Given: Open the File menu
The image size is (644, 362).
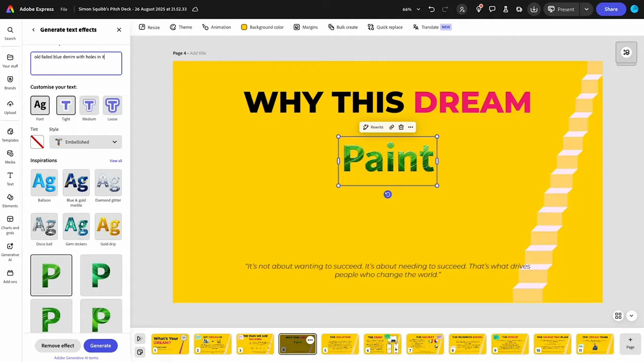Looking at the screenshot, I should pos(64,9).
